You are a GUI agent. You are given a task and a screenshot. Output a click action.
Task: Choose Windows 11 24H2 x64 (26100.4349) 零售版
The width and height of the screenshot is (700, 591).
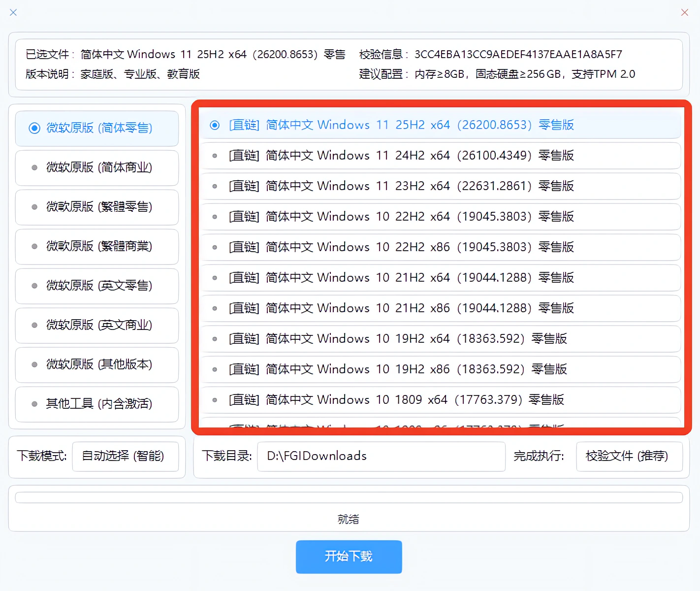coord(441,156)
